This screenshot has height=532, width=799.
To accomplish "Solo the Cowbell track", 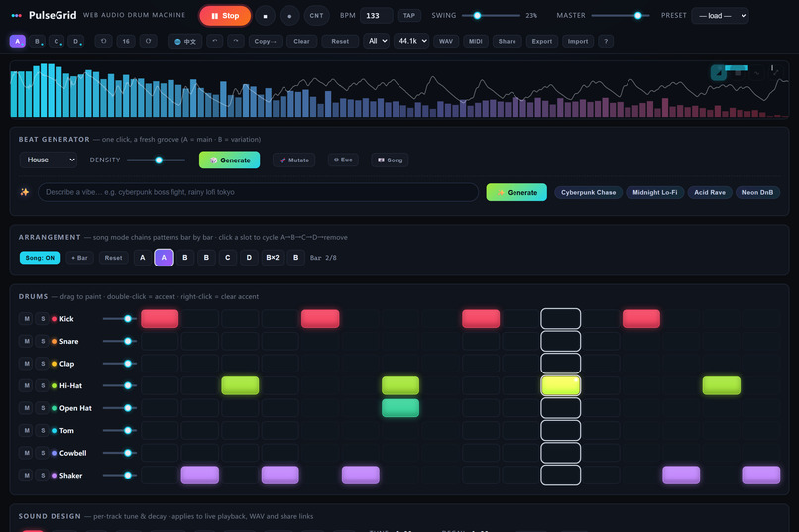I will [x=43, y=453].
